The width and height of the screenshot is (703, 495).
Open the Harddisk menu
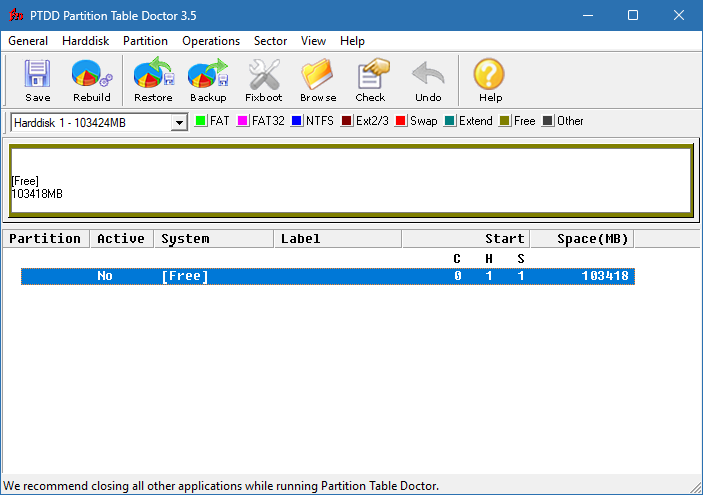click(86, 41)
